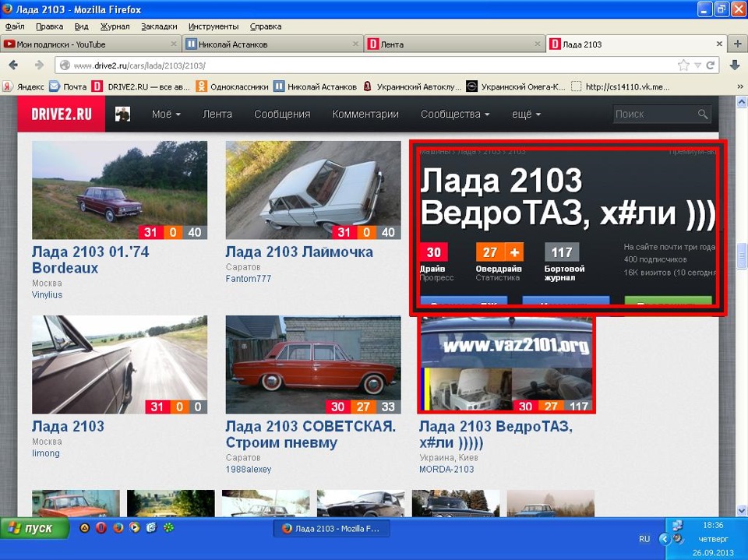Open the user avatar in site header

click(122, 114)
